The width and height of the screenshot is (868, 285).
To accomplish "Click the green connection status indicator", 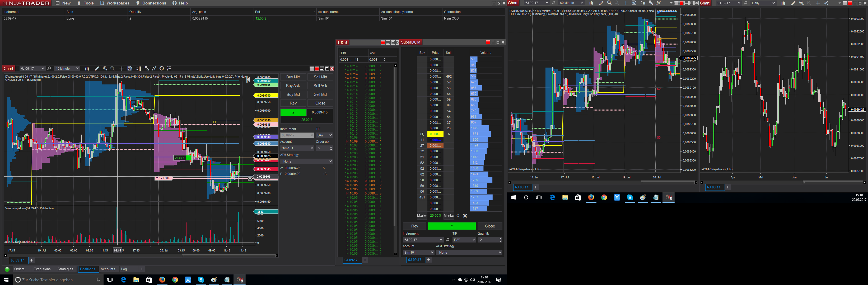I will coord(7,269).
